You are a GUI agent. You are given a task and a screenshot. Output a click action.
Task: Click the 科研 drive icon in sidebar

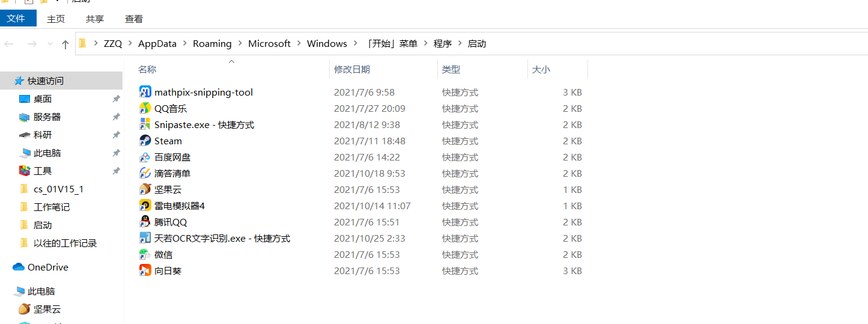pos(24,135)
